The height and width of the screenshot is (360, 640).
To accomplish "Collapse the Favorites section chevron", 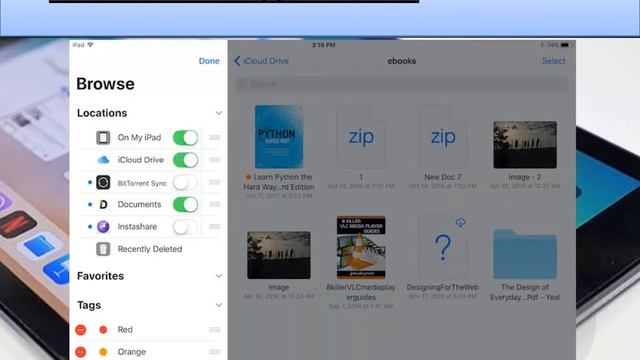I will (219, 276).
